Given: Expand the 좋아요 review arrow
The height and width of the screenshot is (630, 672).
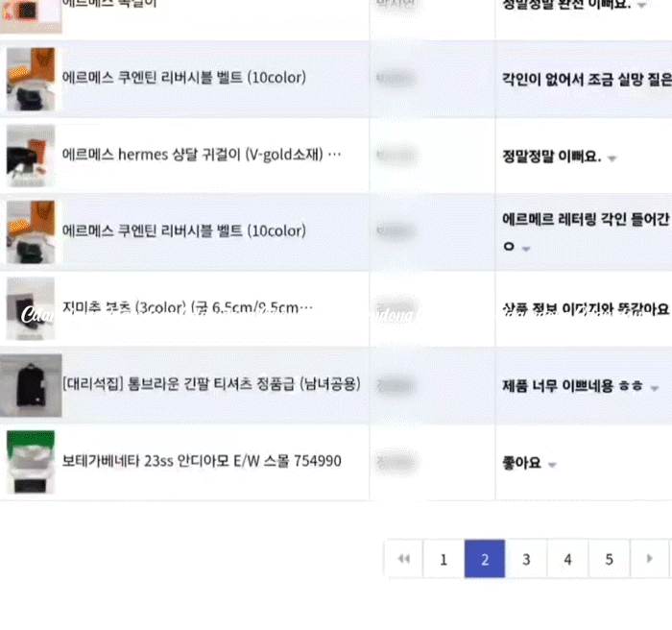Looking at the screenshot, I should click(552, 465).
